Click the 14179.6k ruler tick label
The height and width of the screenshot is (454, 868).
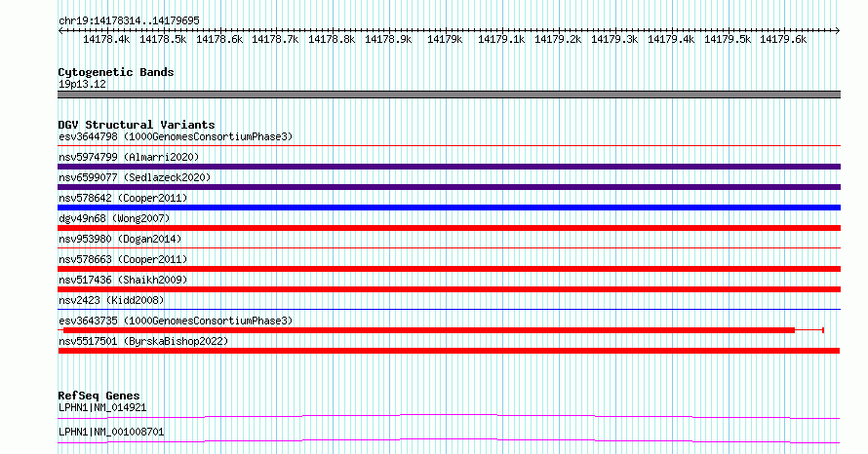pyautogui.click(x=783, y=40)
